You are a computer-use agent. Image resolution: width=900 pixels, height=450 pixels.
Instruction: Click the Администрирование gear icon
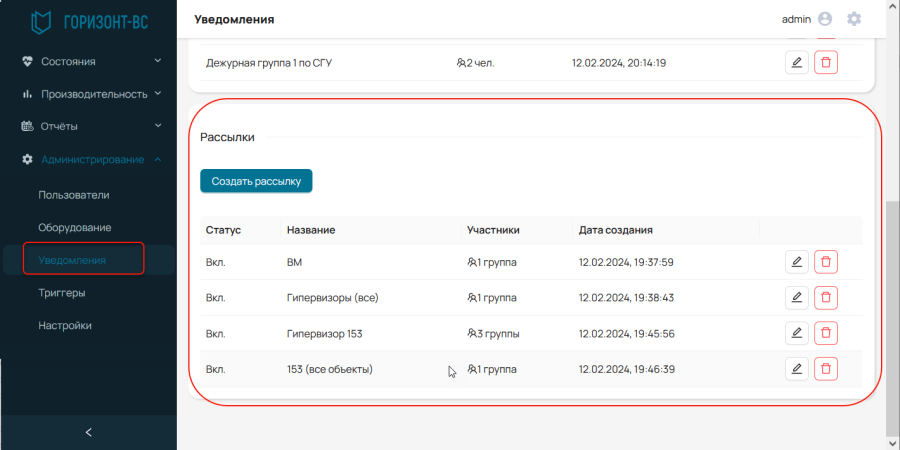27,160
